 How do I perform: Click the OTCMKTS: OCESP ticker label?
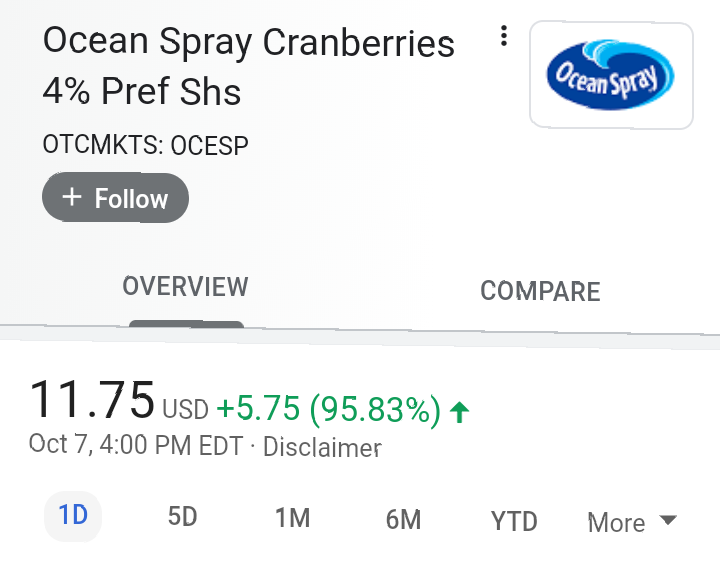[x=146, y=145]
